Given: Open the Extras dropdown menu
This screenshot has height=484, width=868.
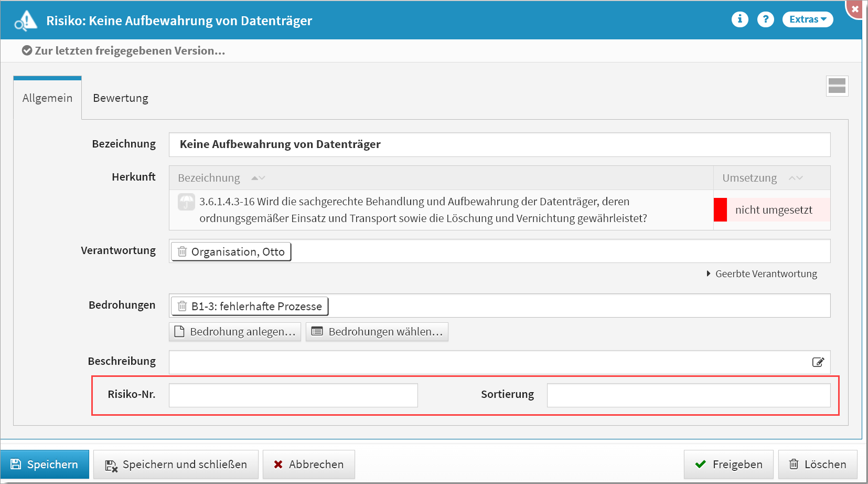Looking at the screenshot, I should click(807, 19).
